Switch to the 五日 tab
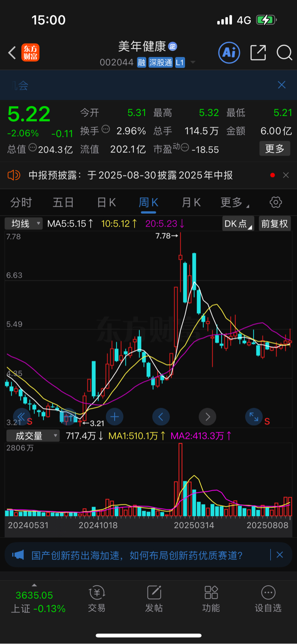297x644 pixels. [63, 202]
